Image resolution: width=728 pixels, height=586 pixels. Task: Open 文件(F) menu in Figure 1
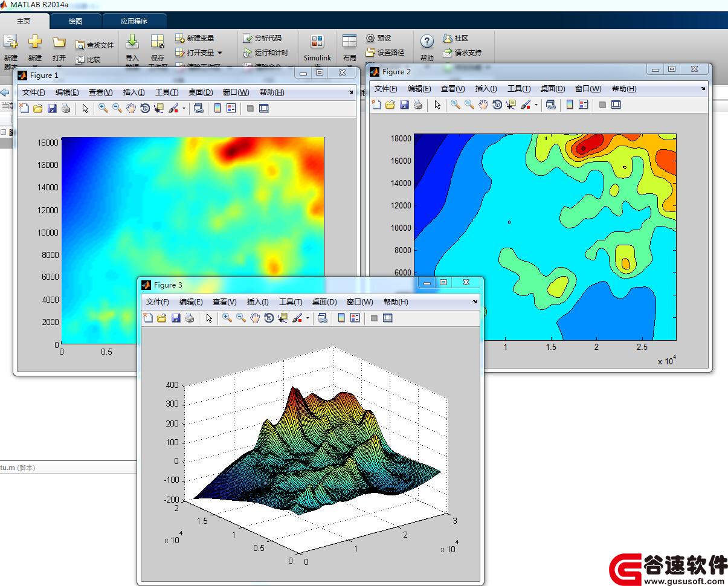(34, 92)
